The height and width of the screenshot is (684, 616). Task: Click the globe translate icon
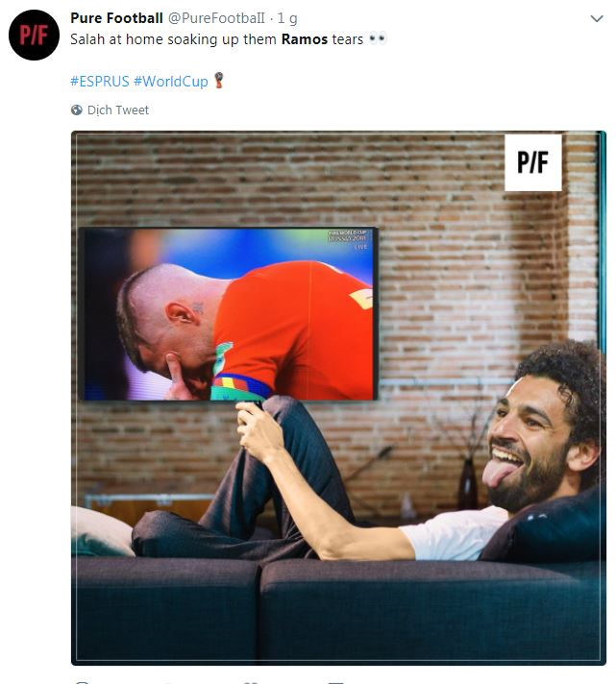(x=76, y=110)
